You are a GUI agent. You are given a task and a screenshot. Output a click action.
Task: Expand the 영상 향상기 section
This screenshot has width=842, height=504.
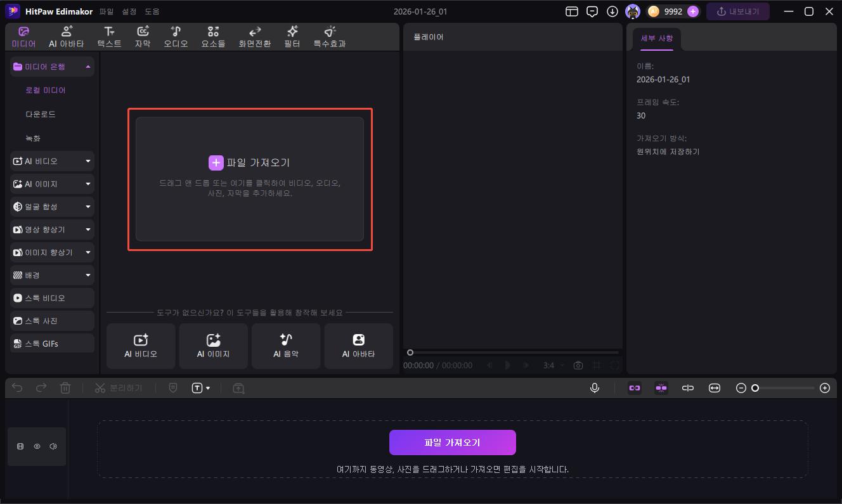coord(52,229)
